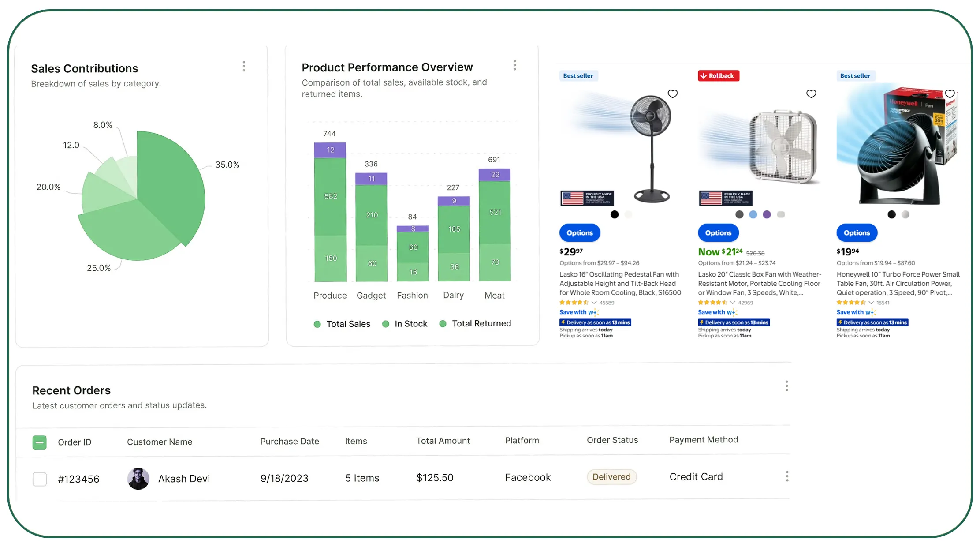This screenshot has height=547, width=980.
Task: Toggle In Stock legend item
Action: (405, 324)
